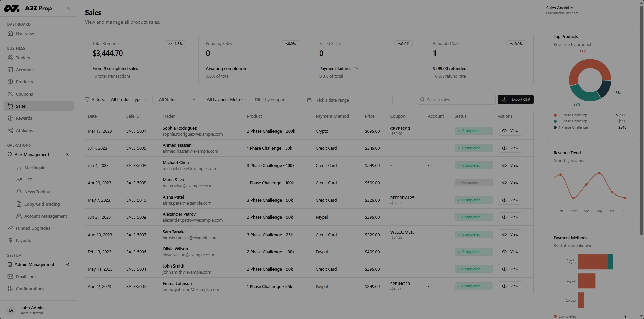Click the Products box icon
This screenshot has width=644, height=319.
(10, 82)
